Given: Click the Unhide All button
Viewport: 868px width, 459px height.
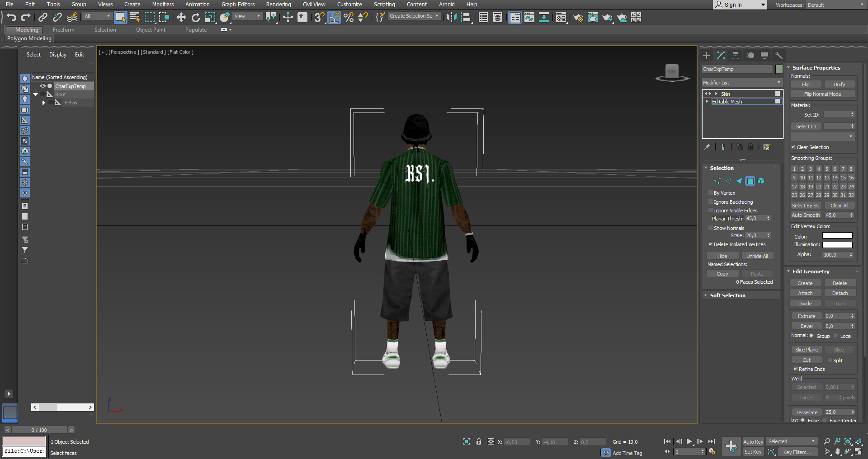Looking at the screenshot, I should point(757,256).
